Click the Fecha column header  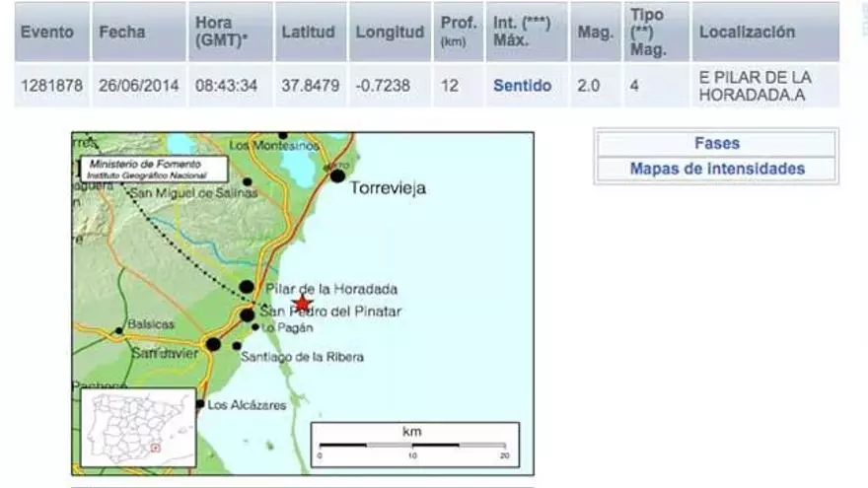[122, 32]
